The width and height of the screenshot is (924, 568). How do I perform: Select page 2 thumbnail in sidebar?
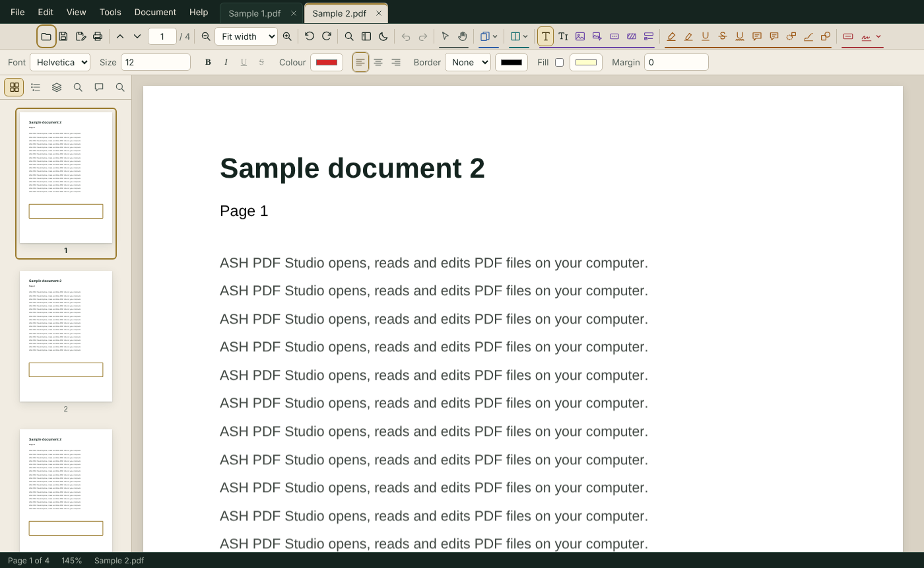pyautogui.click(x=66, y=336)
